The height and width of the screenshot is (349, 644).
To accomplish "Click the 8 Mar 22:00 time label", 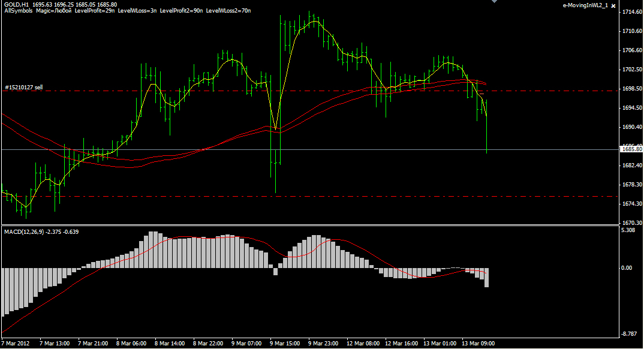I will pos(208,344).
